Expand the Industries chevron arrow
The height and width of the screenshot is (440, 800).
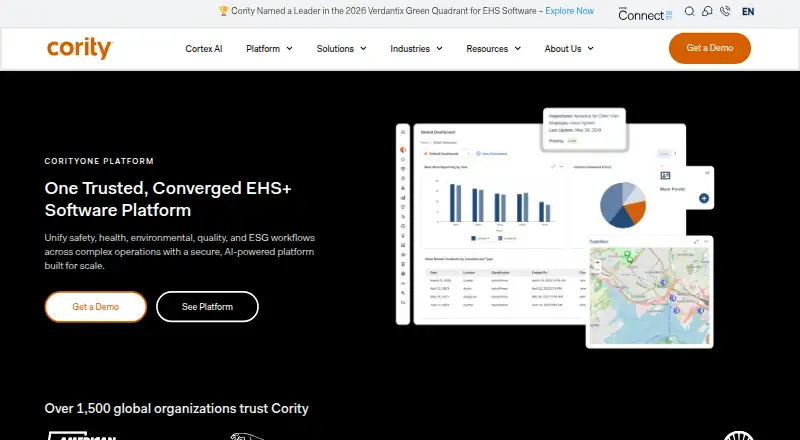point(439,48)
